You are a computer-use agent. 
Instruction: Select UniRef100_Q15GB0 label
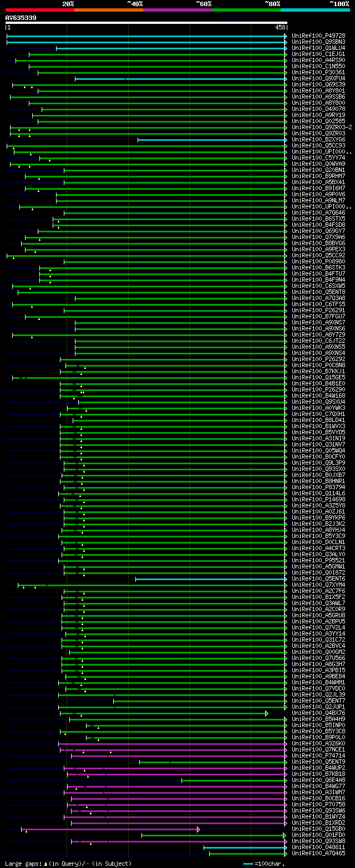[x=318, y=829]
